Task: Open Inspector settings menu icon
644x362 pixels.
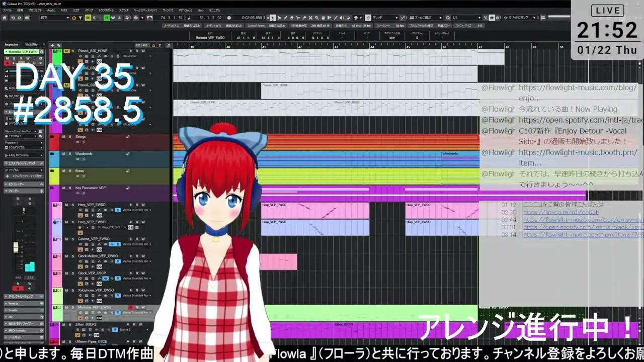Action: [x=44, y=44]
